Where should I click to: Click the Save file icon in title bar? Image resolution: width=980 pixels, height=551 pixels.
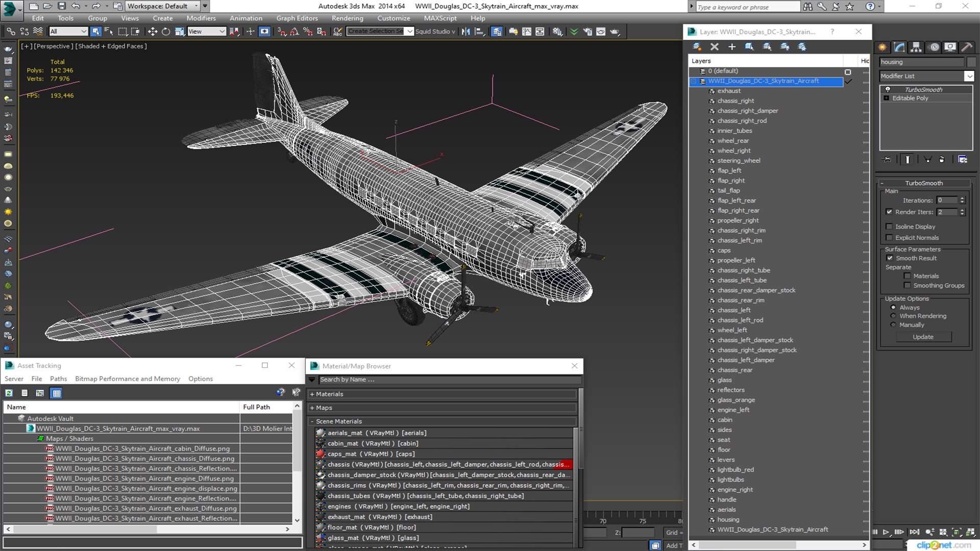(62, 6)
